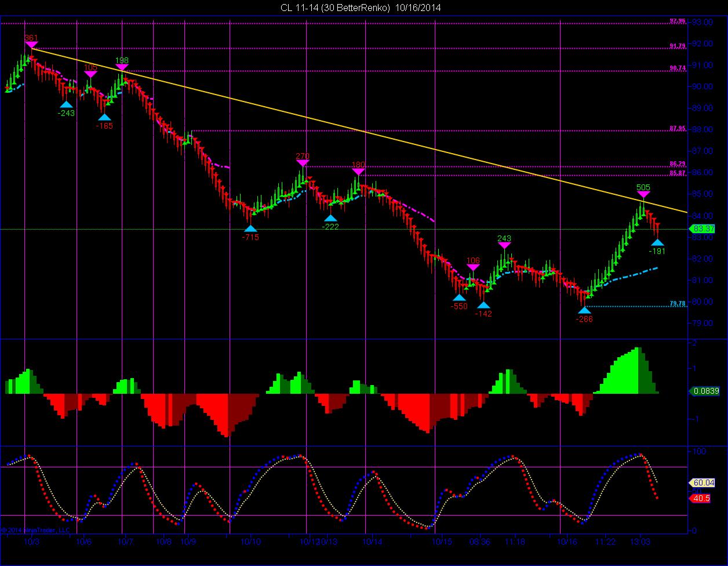Image resolution: width=728 pixels, height=566 pixels.
Task: Click the 10/6 date on the time axis
Action: (84, 541)
